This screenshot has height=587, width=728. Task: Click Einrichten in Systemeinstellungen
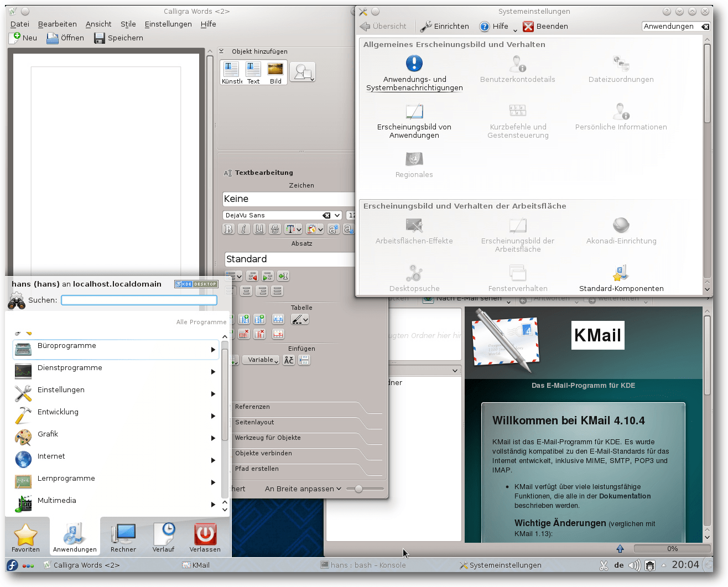(444, 27)
